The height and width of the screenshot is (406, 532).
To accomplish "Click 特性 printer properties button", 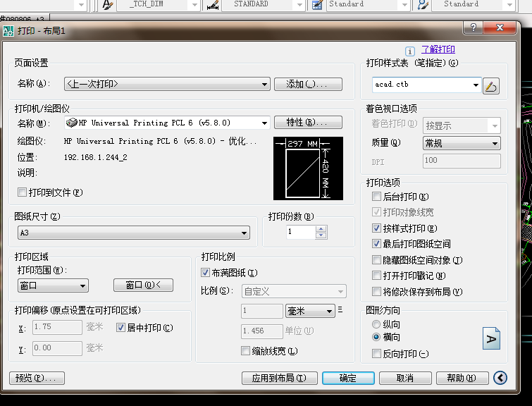I will tap(308, 122).
